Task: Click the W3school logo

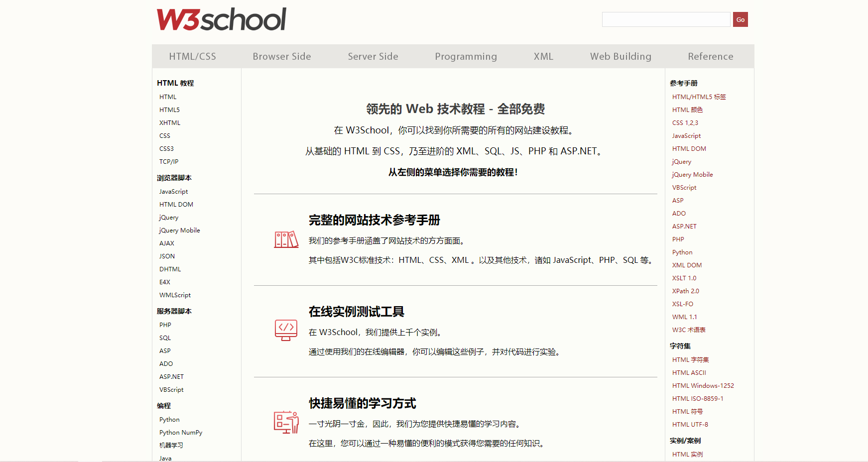Action: click(222, 19)
